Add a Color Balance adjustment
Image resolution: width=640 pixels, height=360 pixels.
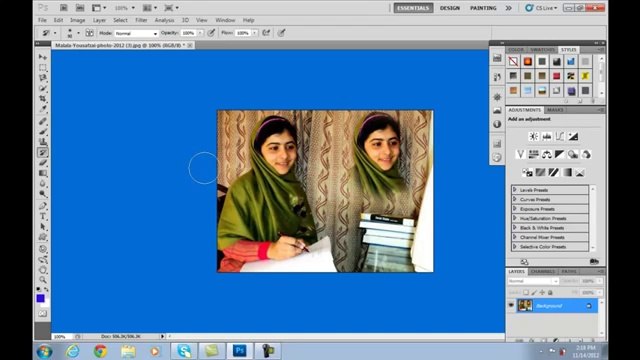[547, 154]
